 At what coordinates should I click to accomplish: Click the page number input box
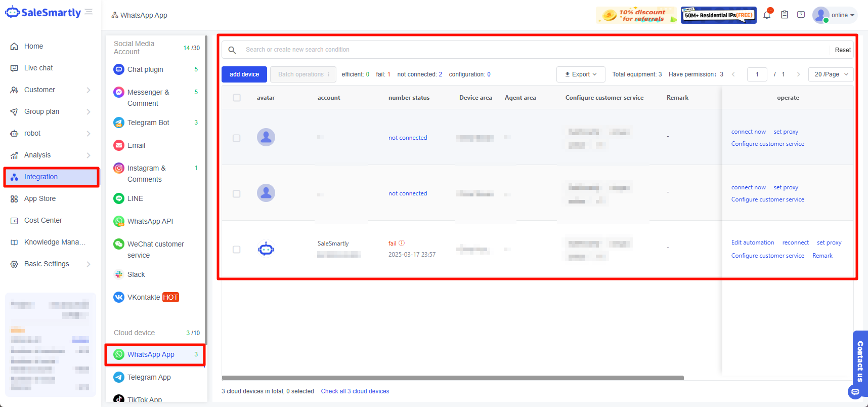click(x=757, y=74)
